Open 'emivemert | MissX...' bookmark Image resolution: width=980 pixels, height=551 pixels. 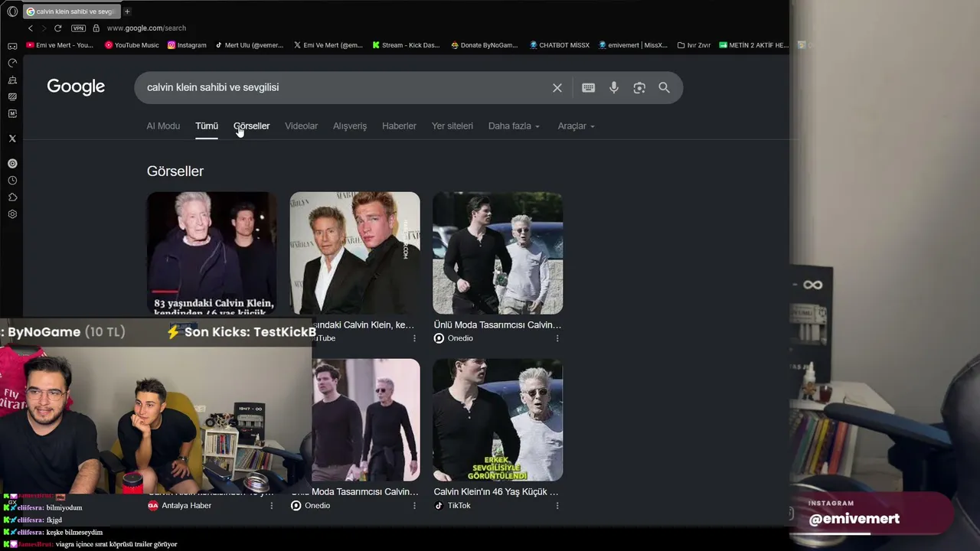click(633, 45)
